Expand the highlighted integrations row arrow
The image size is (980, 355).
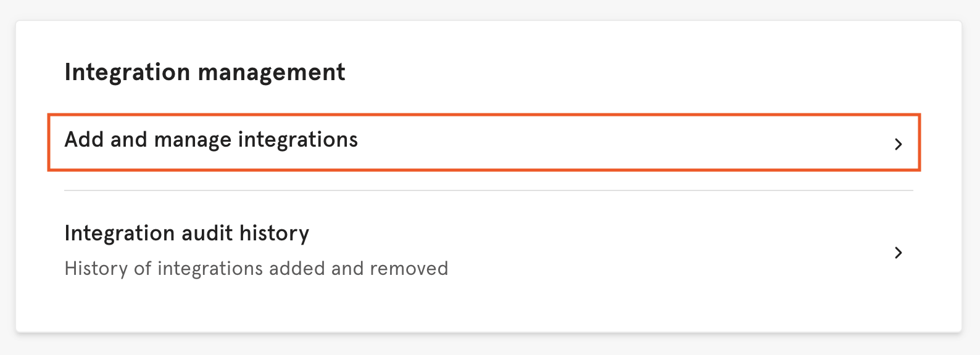[x=899, y=144]
